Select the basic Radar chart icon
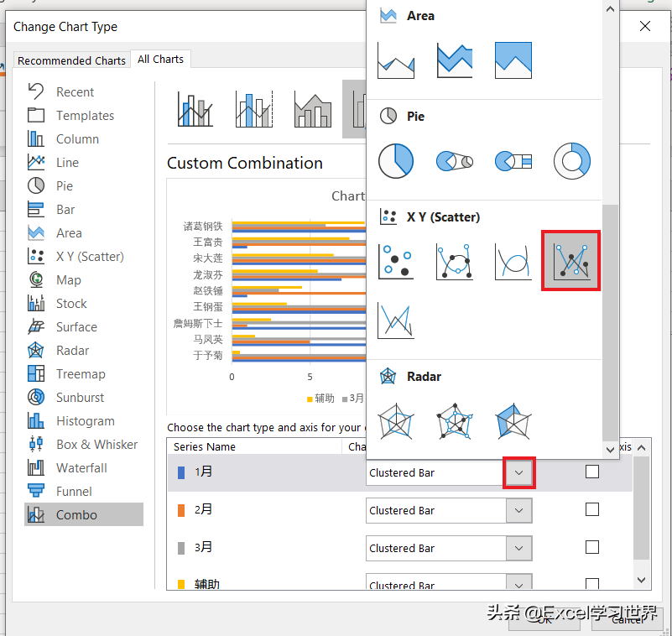The height and width of the screenshot is (636, 672). 396,421
